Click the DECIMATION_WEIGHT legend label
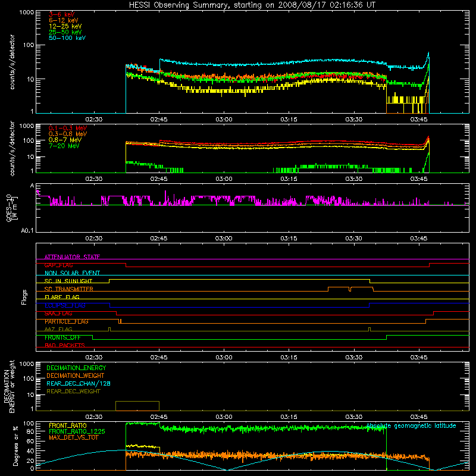 pos(76,375)
